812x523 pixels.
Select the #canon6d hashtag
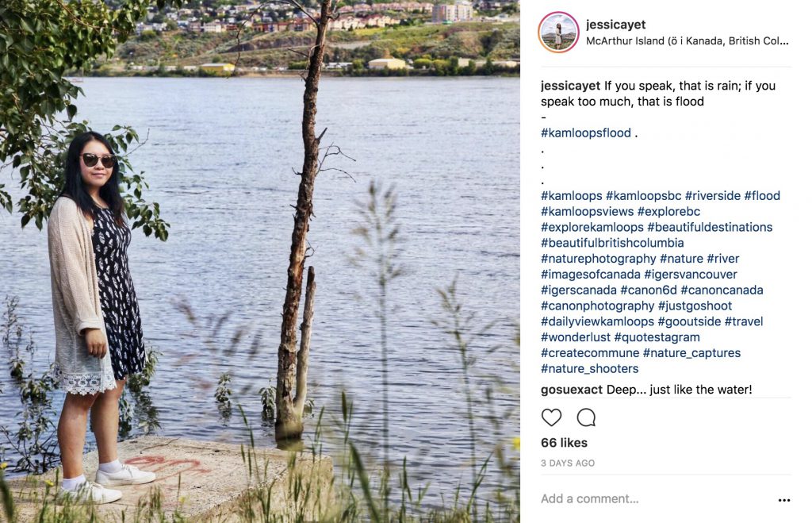[x=649, y=290]
